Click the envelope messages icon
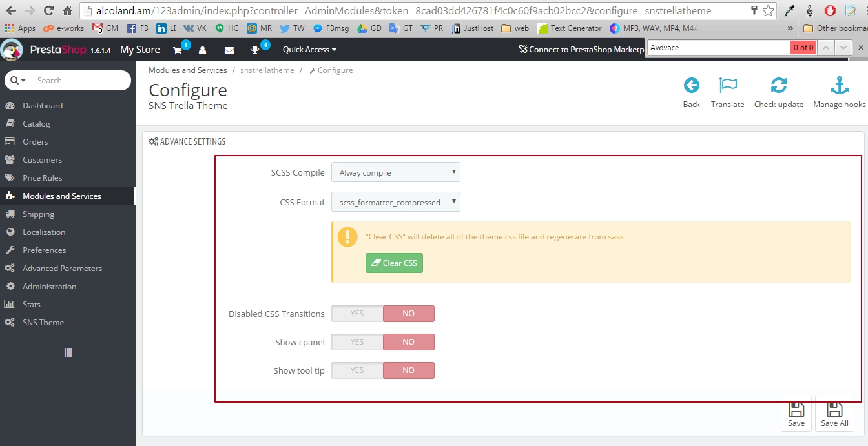The height and width of the screenshot is (446, 868). 229,50
